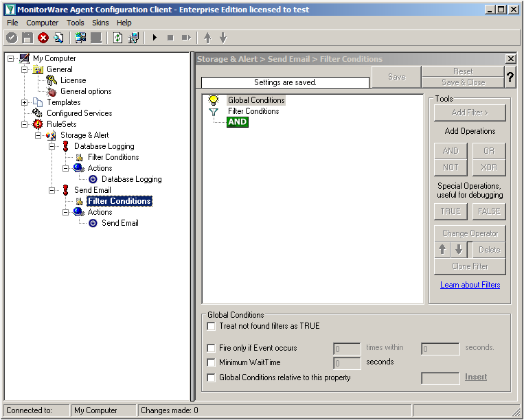
Task: Collapse the Storage & Alert node
Action: coord(38,135)
